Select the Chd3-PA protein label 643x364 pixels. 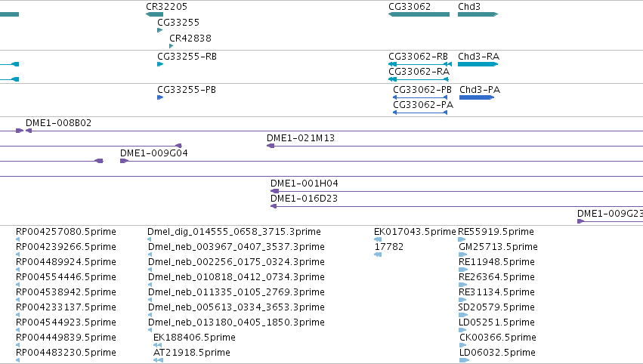tap(480, 90)
